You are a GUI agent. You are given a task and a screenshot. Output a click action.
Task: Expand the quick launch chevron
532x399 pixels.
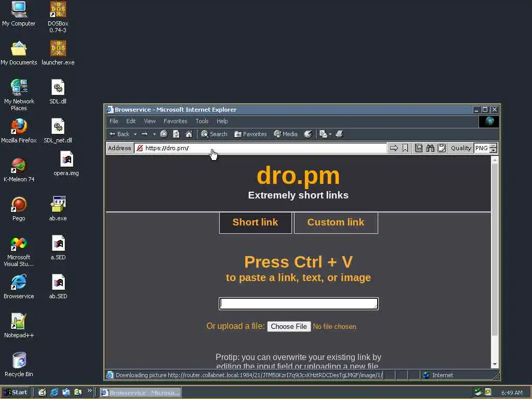(89, 391)
